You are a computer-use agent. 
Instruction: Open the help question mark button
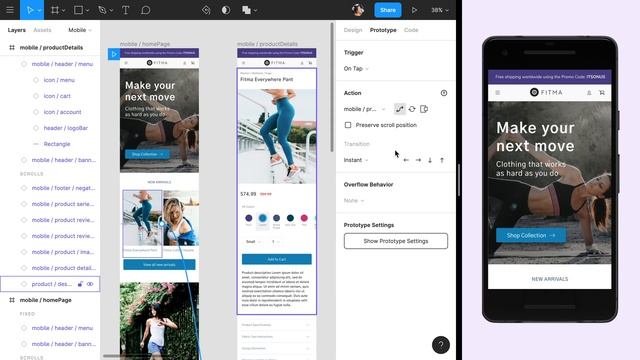click(441, 345)
